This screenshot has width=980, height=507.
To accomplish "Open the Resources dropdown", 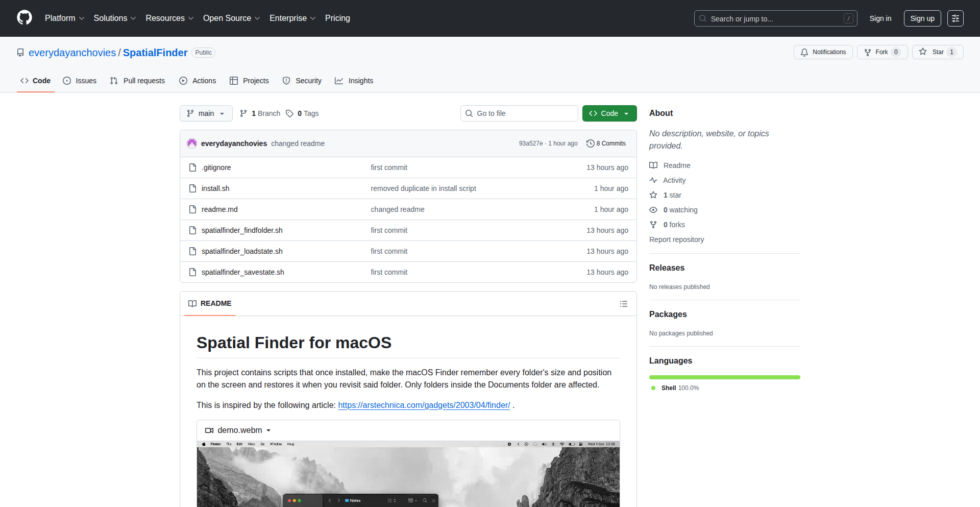I will coord(169,18).
